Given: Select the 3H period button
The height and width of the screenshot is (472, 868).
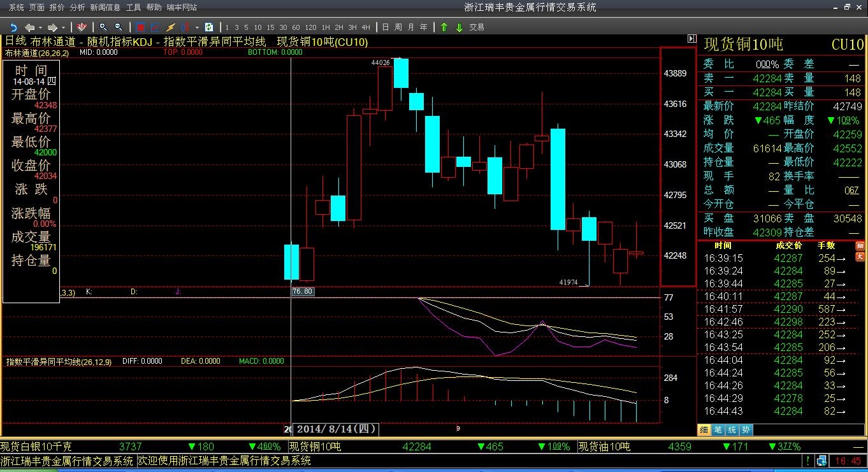Looking at the screenshot, I should coord(352,27).
